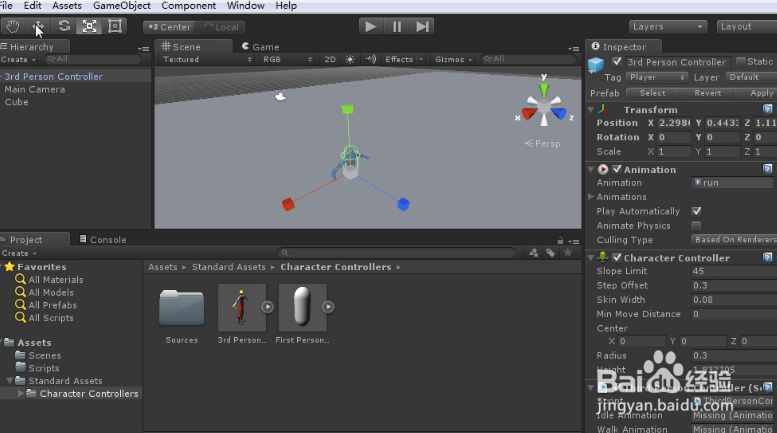Select Main Camera in Hierarchy
Screen dimensions: 777x433
point(35,90)
